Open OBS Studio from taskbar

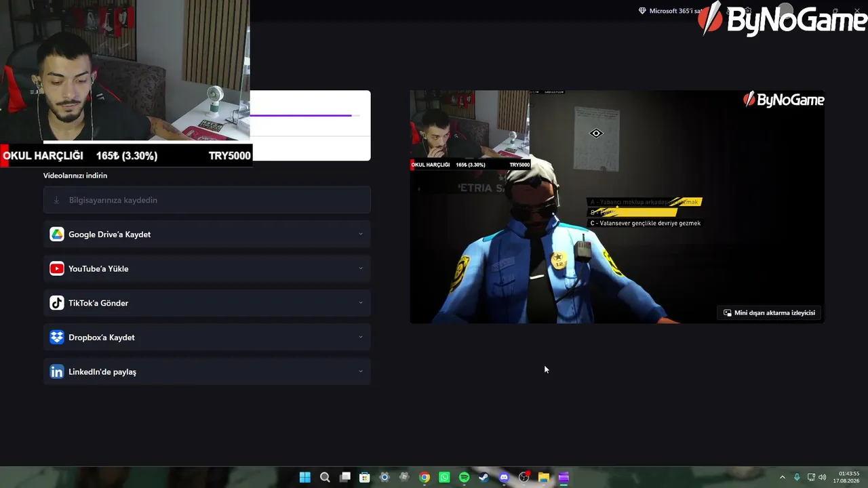pyautogui.click(x=524, y=477)
